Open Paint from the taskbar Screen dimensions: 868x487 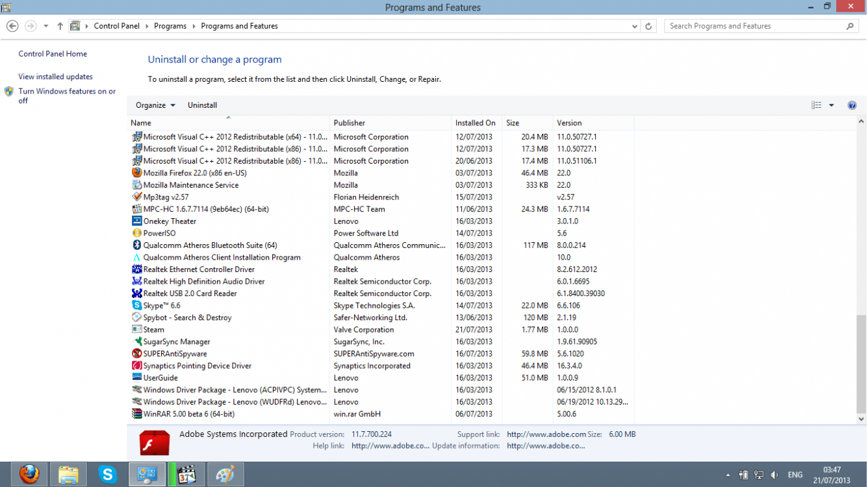tap(225, 475)
